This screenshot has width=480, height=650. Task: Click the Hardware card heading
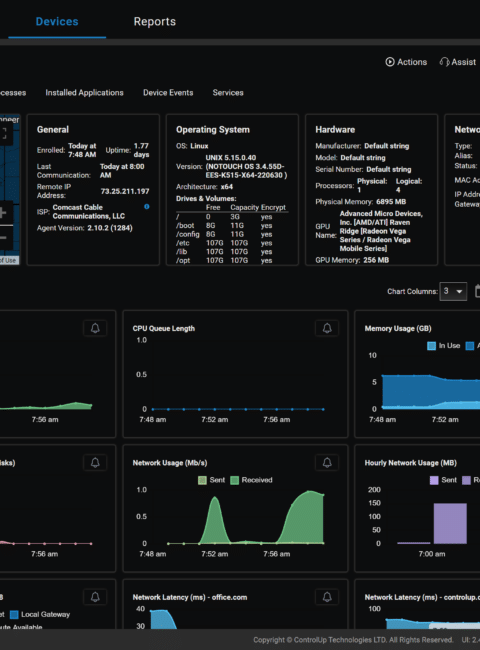(335, 130)
